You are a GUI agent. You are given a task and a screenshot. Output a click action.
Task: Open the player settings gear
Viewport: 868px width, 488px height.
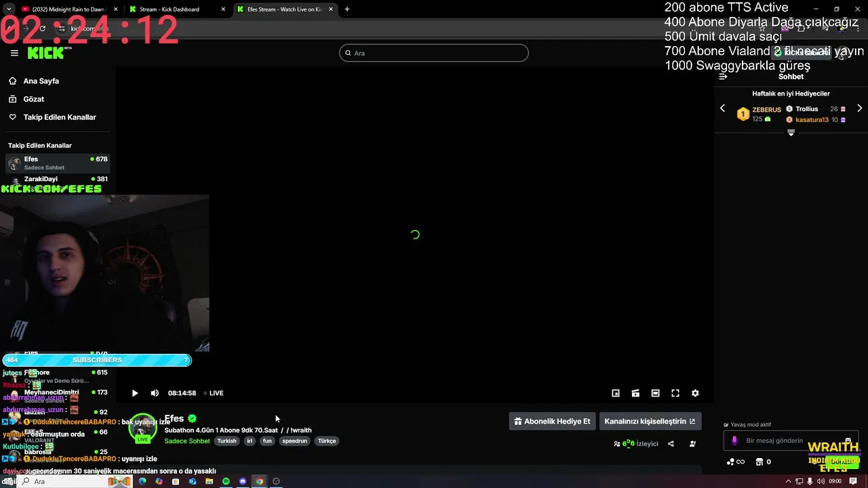click(x=695, y=393)
